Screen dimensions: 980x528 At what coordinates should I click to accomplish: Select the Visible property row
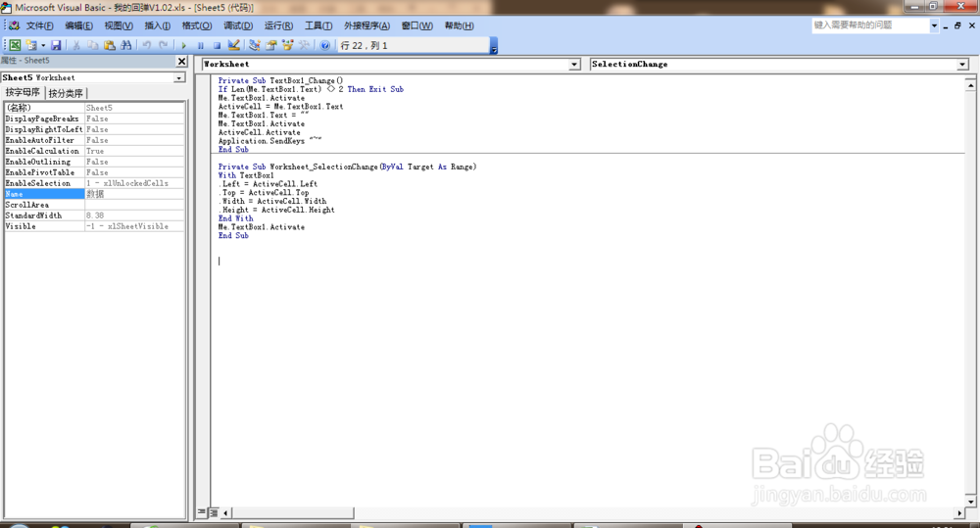[94, 226]
